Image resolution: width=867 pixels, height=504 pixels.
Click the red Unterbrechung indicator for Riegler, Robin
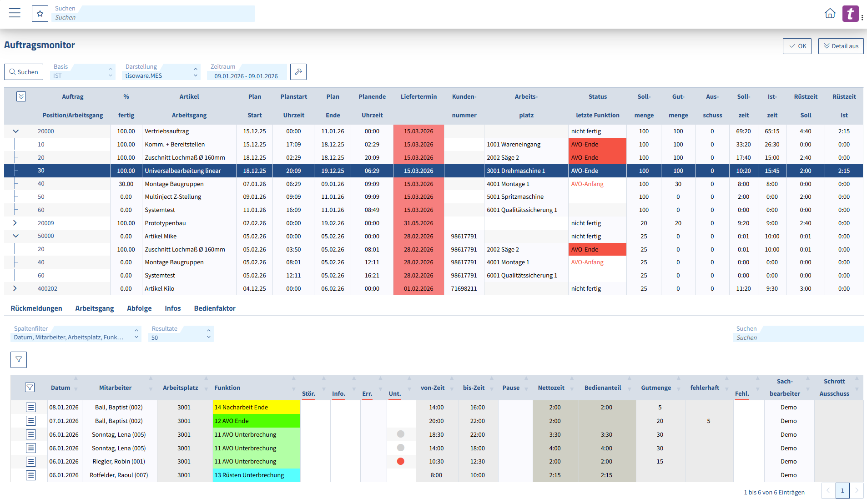[401, 461]
